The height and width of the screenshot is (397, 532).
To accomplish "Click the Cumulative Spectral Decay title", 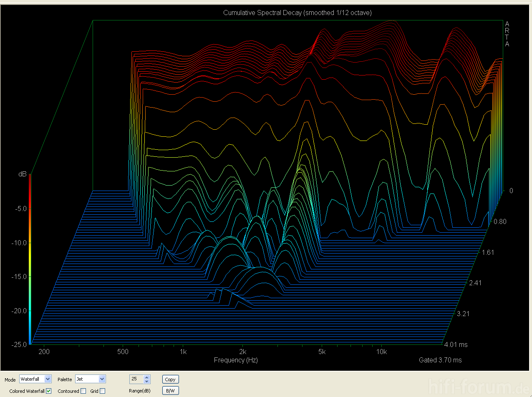I will 297,13.
